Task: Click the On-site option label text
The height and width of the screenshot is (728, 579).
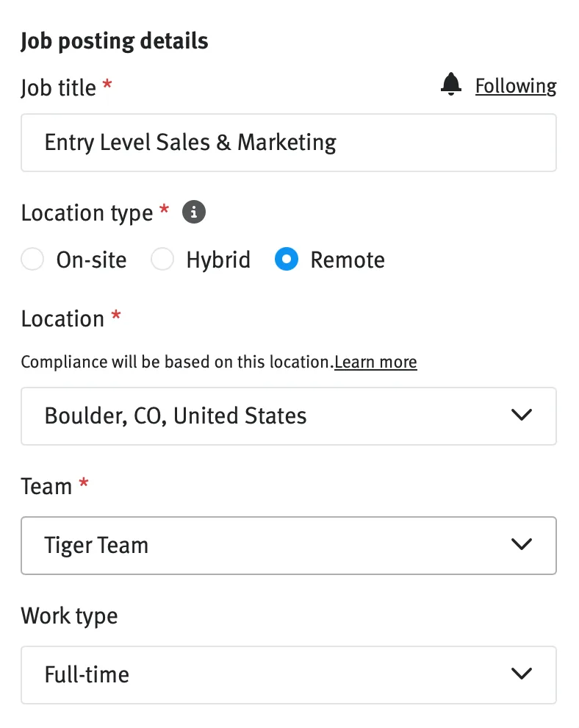Action: click(x=91, y=260)
